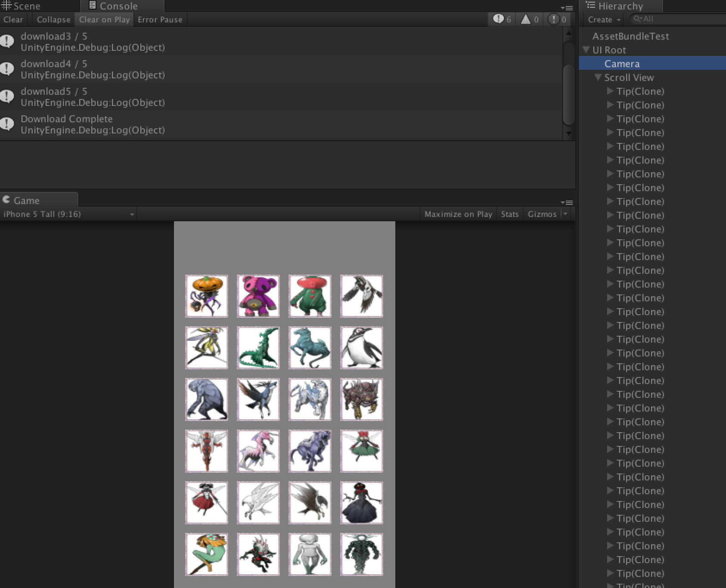Click the console scrollbar thumb
This screenshot has width=726, height=588.
pyautogui.click(x=568, y=95)
